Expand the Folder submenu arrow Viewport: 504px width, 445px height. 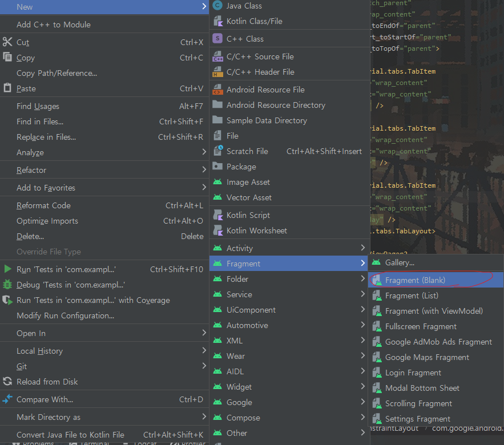click(362, 278)
